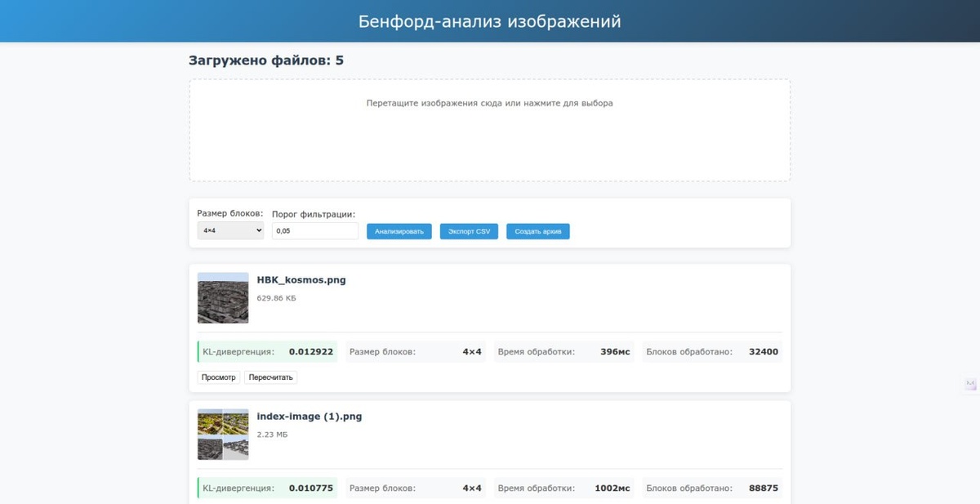Export results using Экспорт CSV button

click(469, 231)
